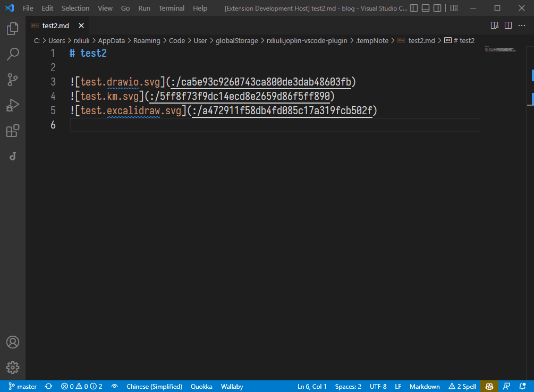
Task: Open the Help menu
Action: [x=200, y=8]
